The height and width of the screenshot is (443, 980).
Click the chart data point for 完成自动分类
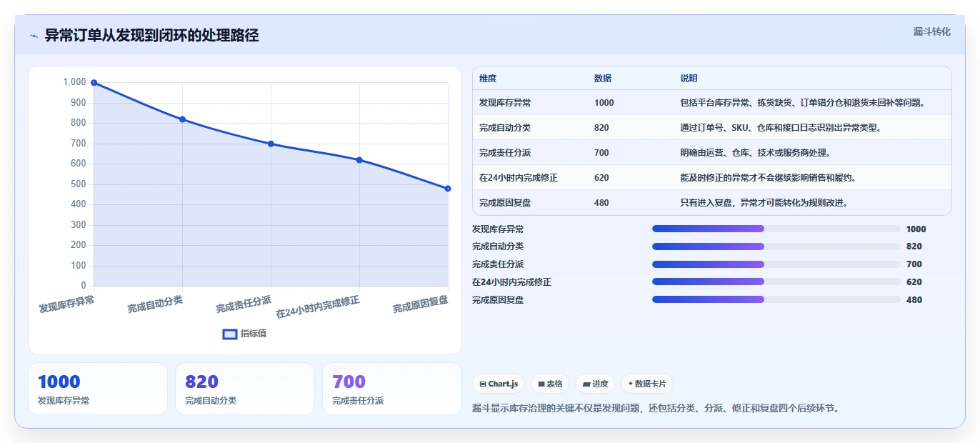[182, 119]
